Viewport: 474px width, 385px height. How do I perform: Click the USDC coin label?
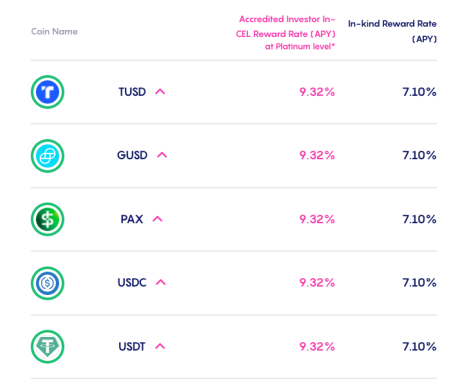click(x=132, y=283)
